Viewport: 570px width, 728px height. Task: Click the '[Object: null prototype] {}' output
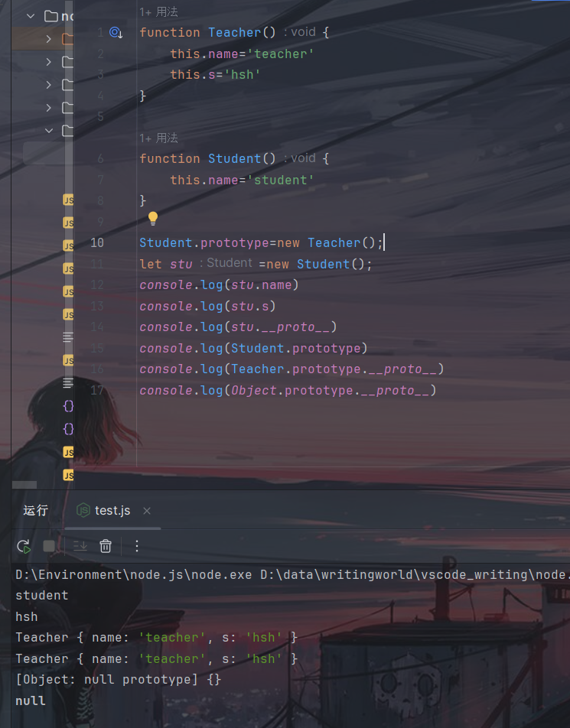click(x=119, y=680)
